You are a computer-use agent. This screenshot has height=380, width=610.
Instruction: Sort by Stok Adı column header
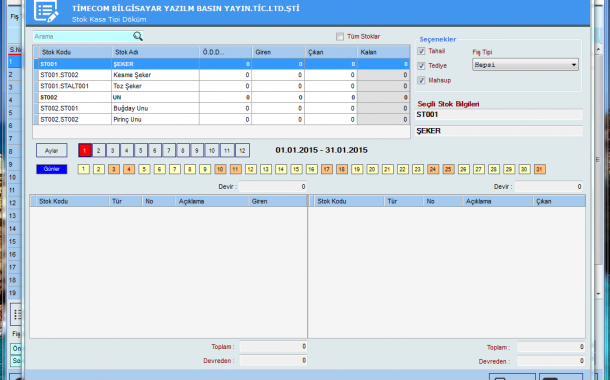pyautogui.click(x=156, y=52)
